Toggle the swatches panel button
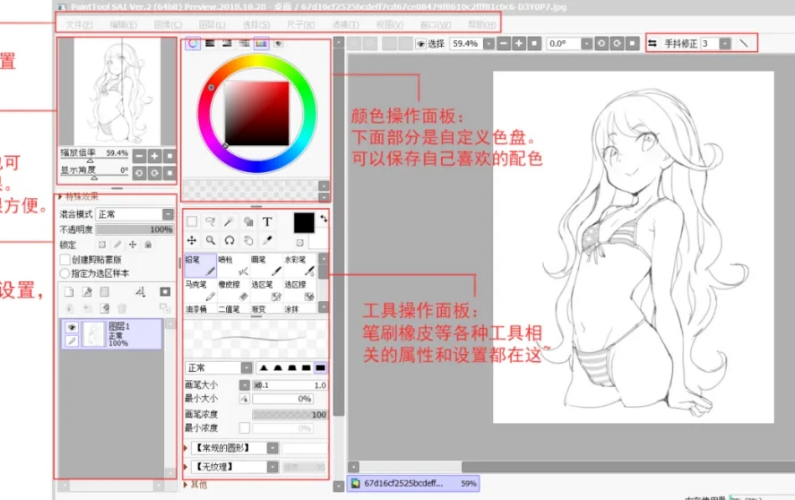795x500 pixels. (x=261, y=44)
